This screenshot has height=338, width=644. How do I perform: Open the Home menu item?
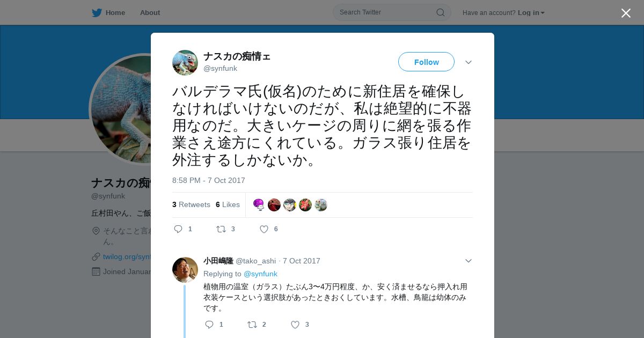click(x=115, y=12)
